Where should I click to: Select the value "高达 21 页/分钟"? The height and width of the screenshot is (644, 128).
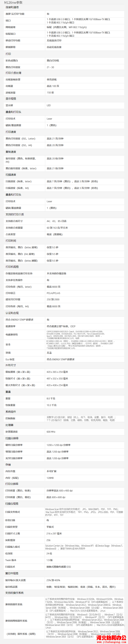coord(55,138)
